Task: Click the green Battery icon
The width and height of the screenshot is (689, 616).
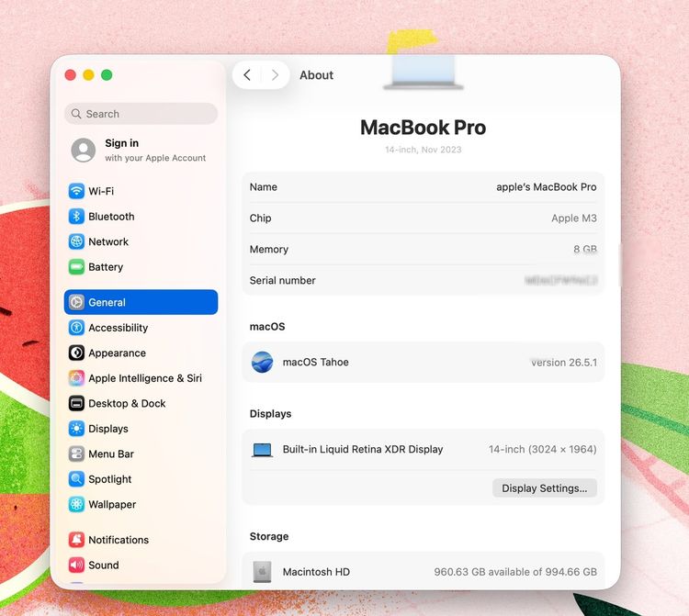Action: pos(76,267)
